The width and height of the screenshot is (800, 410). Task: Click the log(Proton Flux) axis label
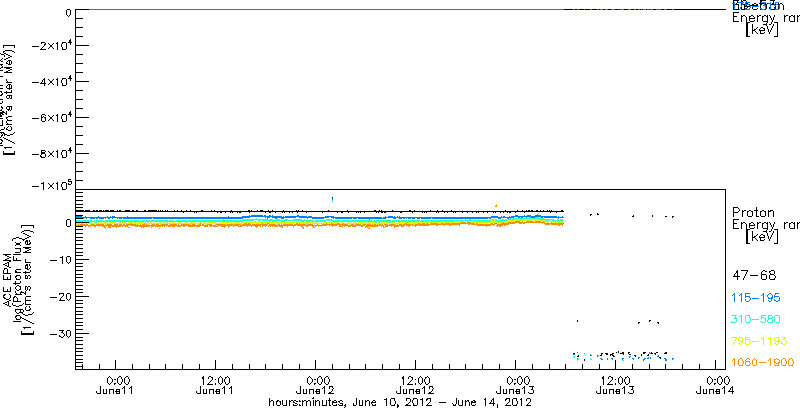tap(18, 278)
